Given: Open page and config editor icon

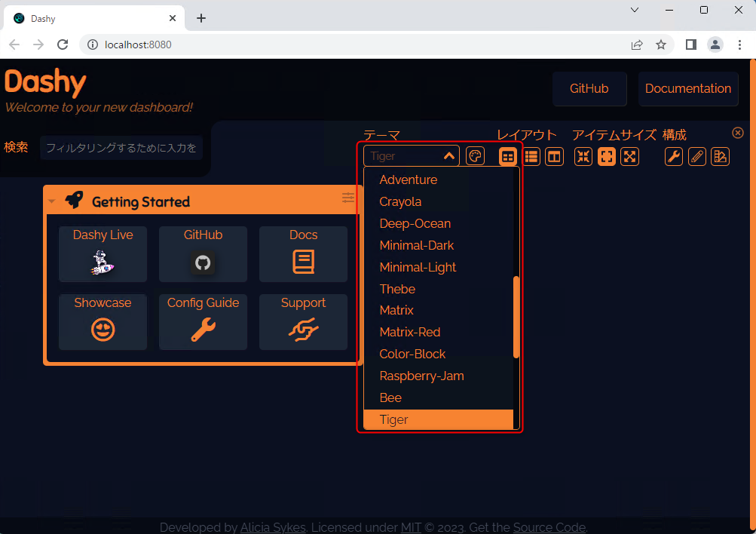Looking at the screenshot, I should coord(720,157).
